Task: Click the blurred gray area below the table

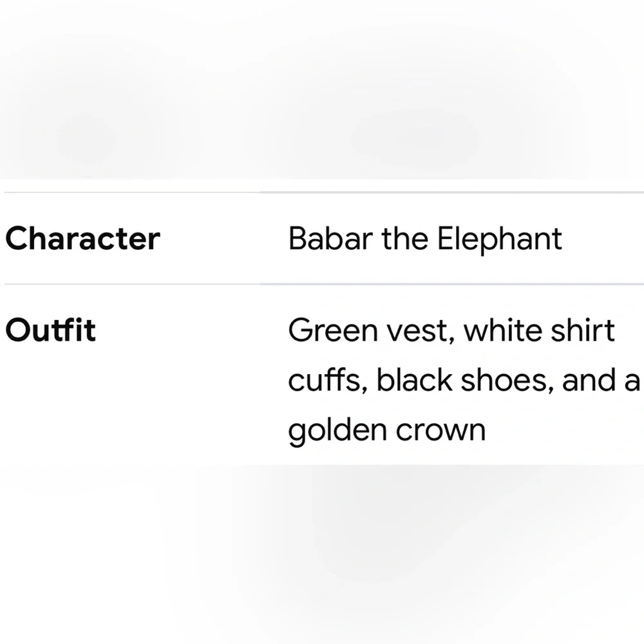Action: (322, 554)
